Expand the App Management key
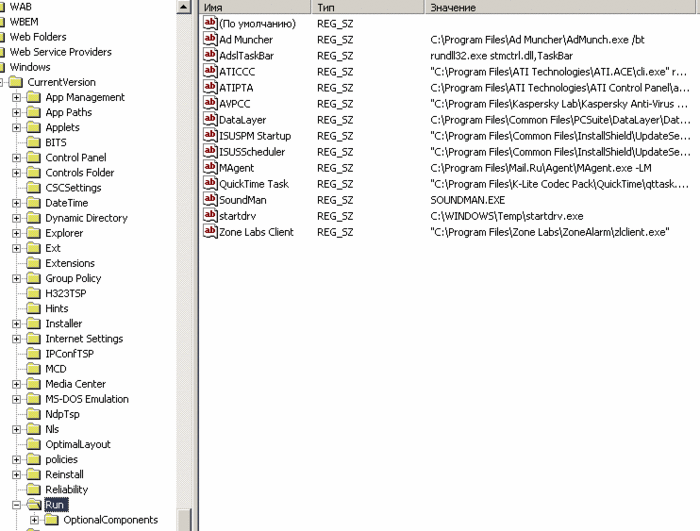This screenshot has width=700, height=531. (x=17, y=97)
